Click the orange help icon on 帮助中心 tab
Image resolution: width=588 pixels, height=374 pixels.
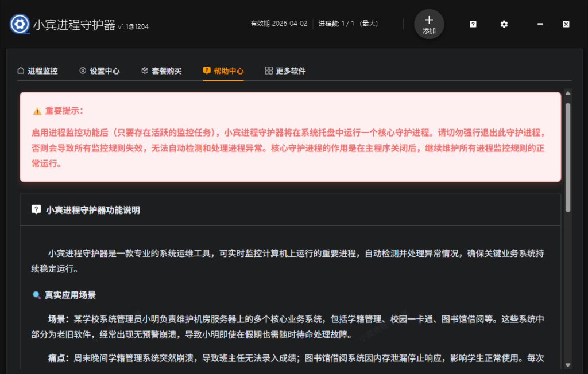tap(206, 71)
